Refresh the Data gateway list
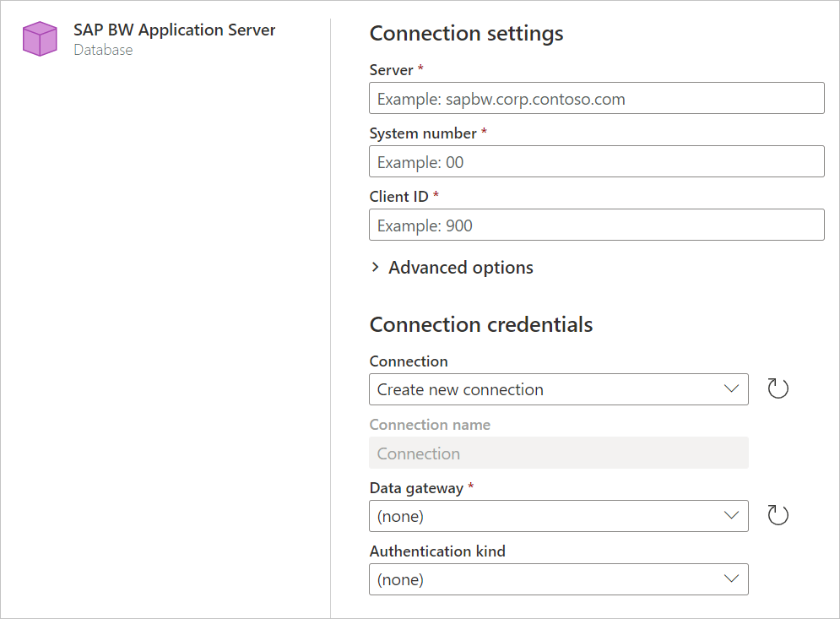Viewport: 840px width, 619px height. tap(778, 516)
